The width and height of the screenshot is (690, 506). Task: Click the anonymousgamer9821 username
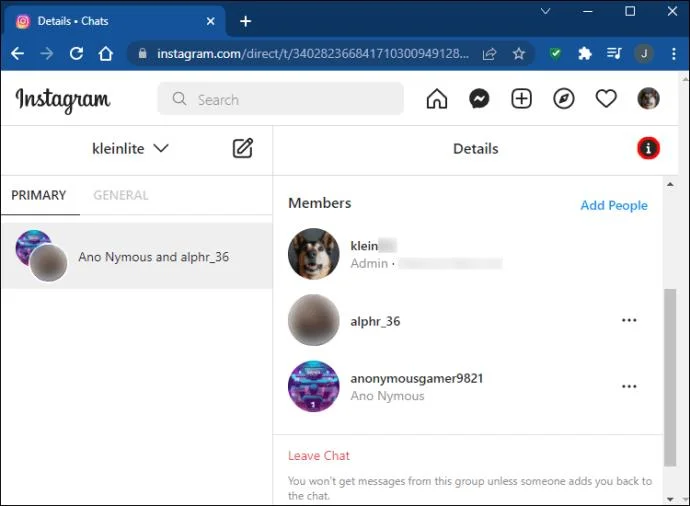417,378
